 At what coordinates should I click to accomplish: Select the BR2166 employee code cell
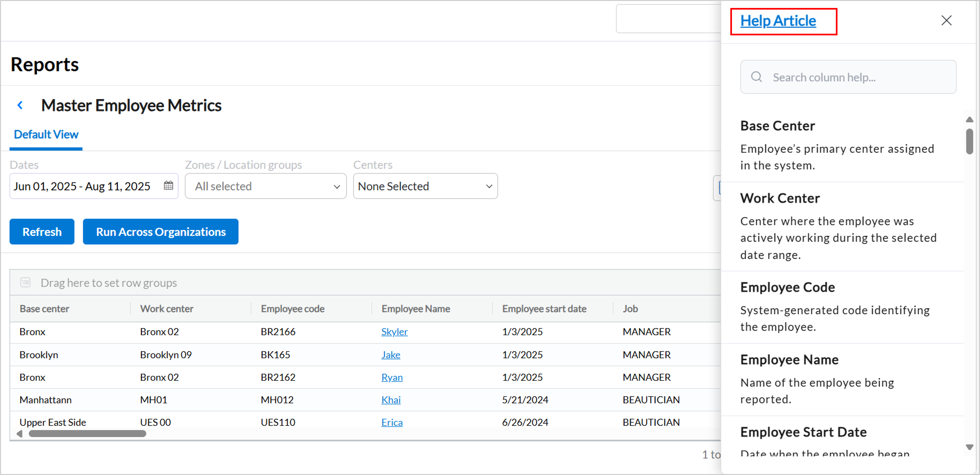pos(278,332)
